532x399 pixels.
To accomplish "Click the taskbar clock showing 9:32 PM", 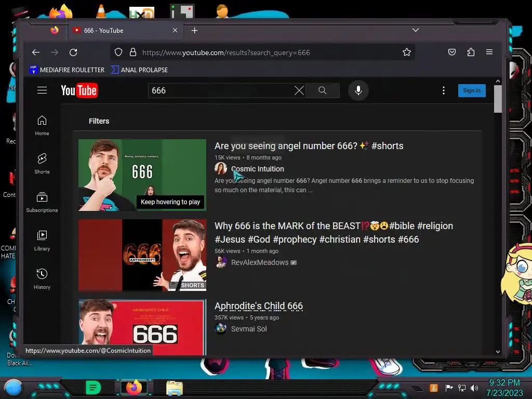I will point(504,388).
